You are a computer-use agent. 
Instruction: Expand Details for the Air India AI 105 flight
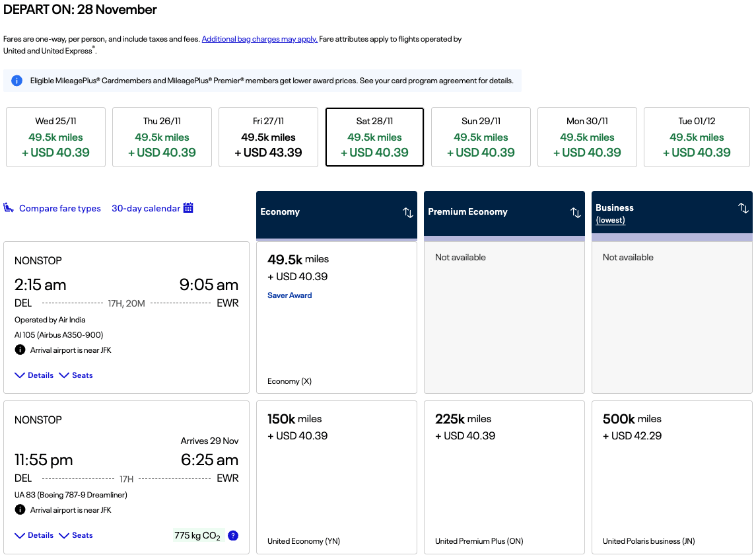(x=34, y=375)
